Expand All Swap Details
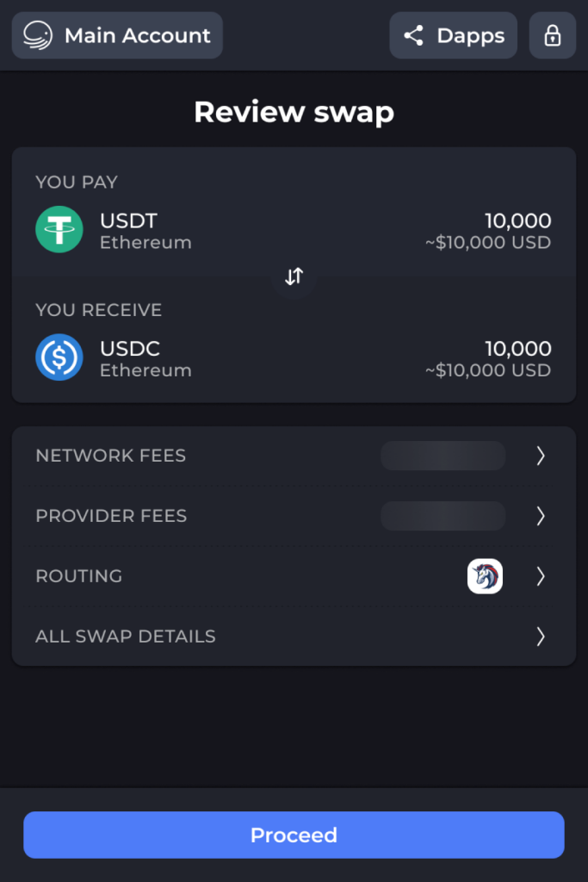Image resolution: width=588 pixels, height=882 pixels. (541, 637)
